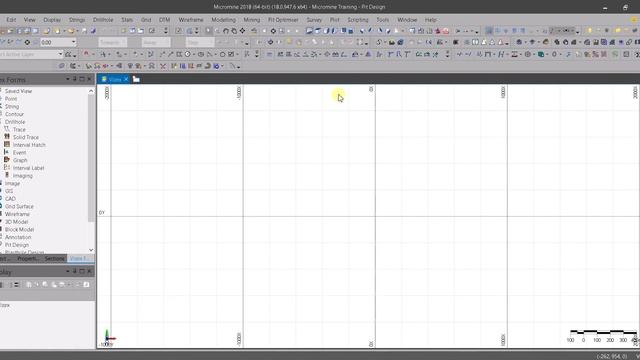Select Event drillhole form
Image resolution: width=640 pixels, height=360 pixels.
click(19, 153)
